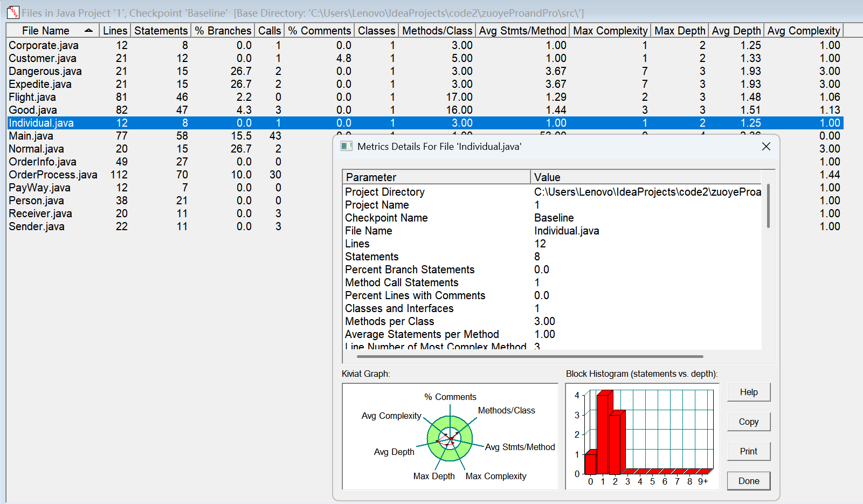Select the Percent Branch Statements row
863x504 pixels.
coord(553,270)
